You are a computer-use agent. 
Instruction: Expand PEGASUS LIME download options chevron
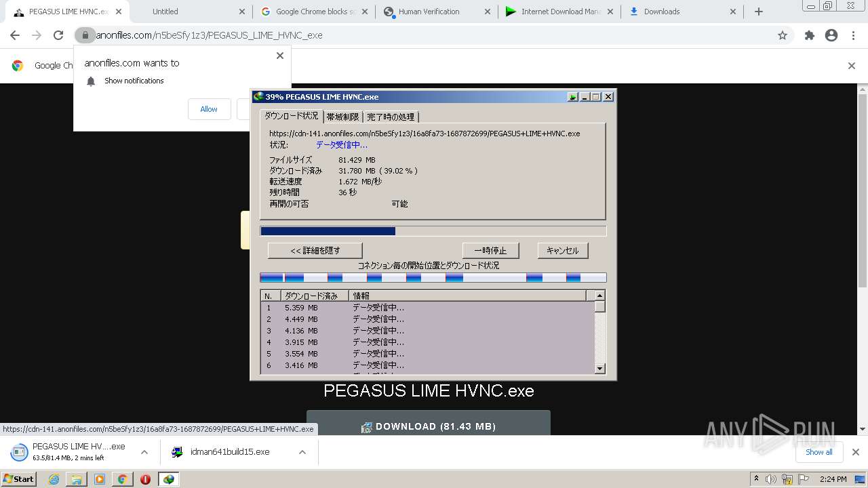pos(144,452)
